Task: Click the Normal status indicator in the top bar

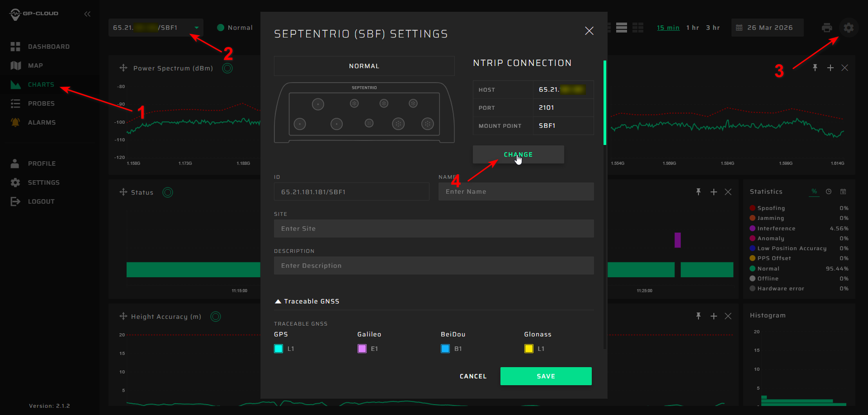Action: point(235,28)
